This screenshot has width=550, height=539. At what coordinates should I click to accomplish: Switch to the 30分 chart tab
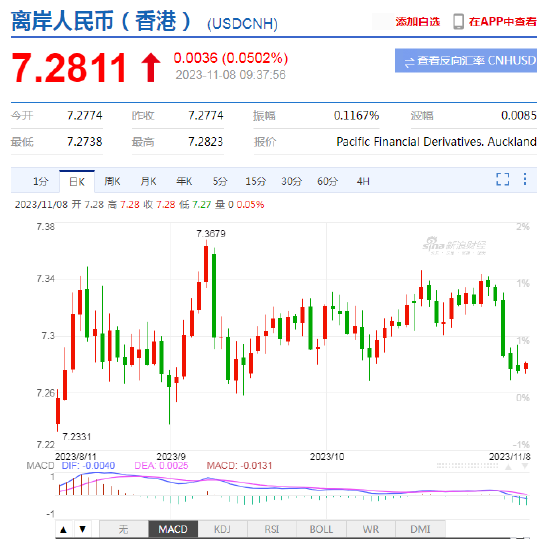tap(291, 181)
